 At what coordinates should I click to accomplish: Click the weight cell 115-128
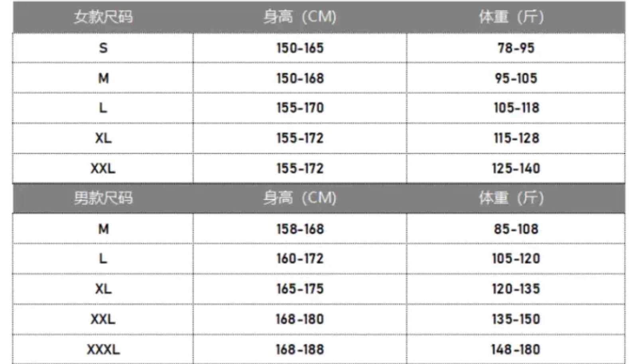click(516, 138)
